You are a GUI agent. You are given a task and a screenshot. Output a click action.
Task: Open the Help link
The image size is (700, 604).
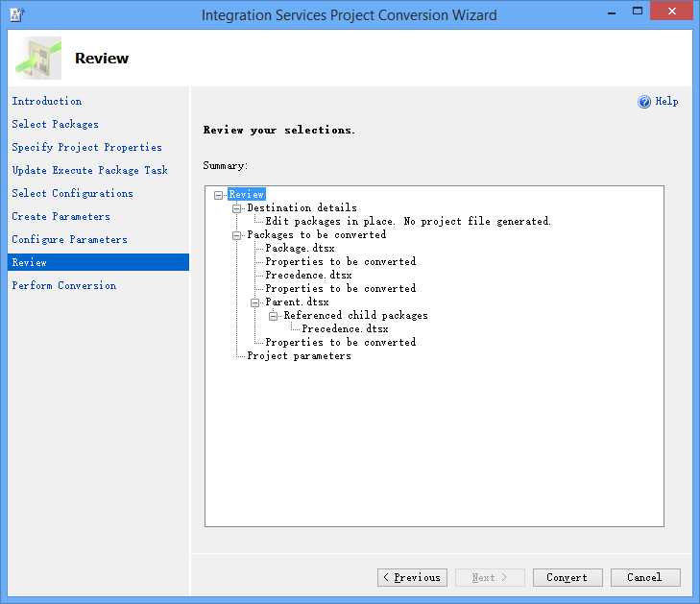coord(666,102)
